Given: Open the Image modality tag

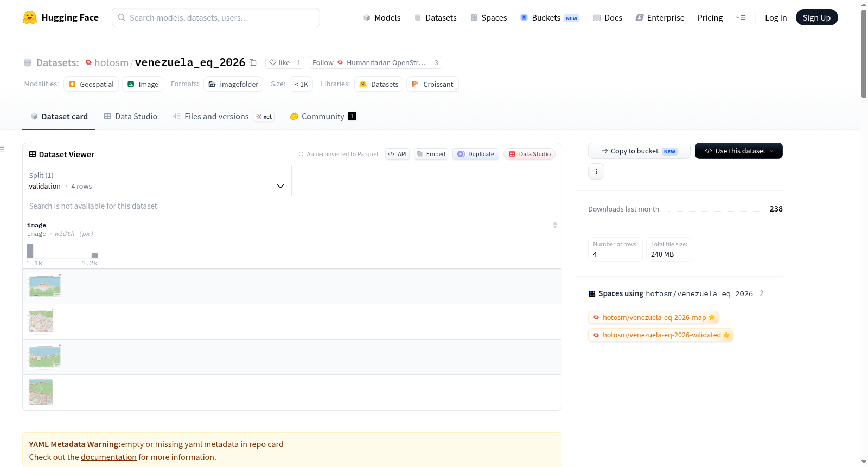Looking at the screenshot, I should pyautogui.click(x=143, y=84).
